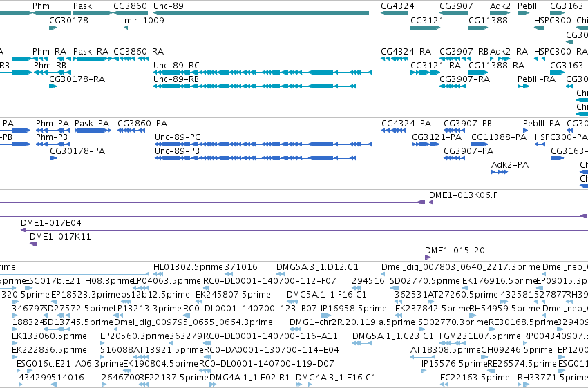Select the Unc-89-RC transcript label
This screenshot has height=388, width=588.
tap(176, 65)
